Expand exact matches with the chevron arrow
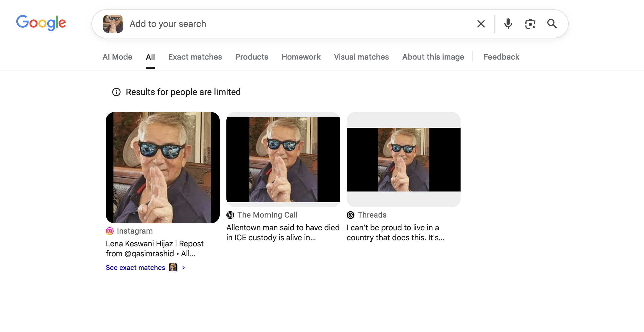This screenshot has width=644, height=332. pos(183,268)
